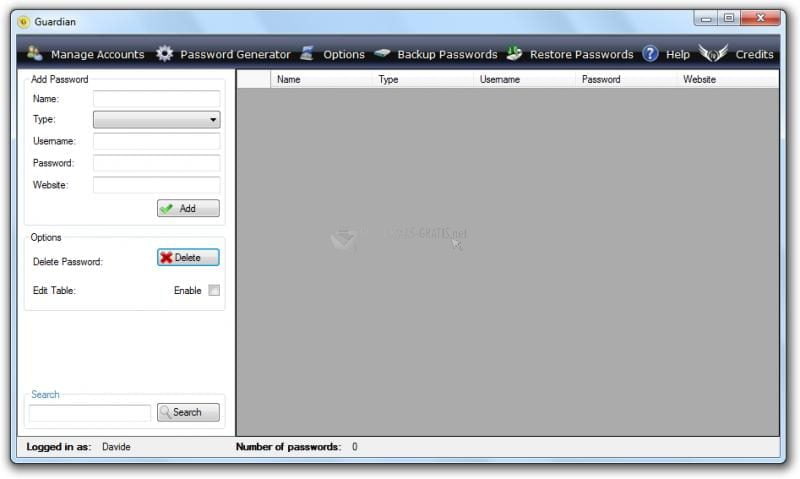Sort by Website column header
The width and height of the screenshot is (800, 479).
click(728, 79)
